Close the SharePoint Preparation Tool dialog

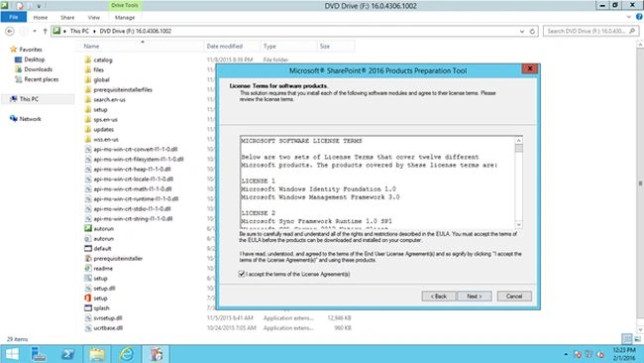530,68
